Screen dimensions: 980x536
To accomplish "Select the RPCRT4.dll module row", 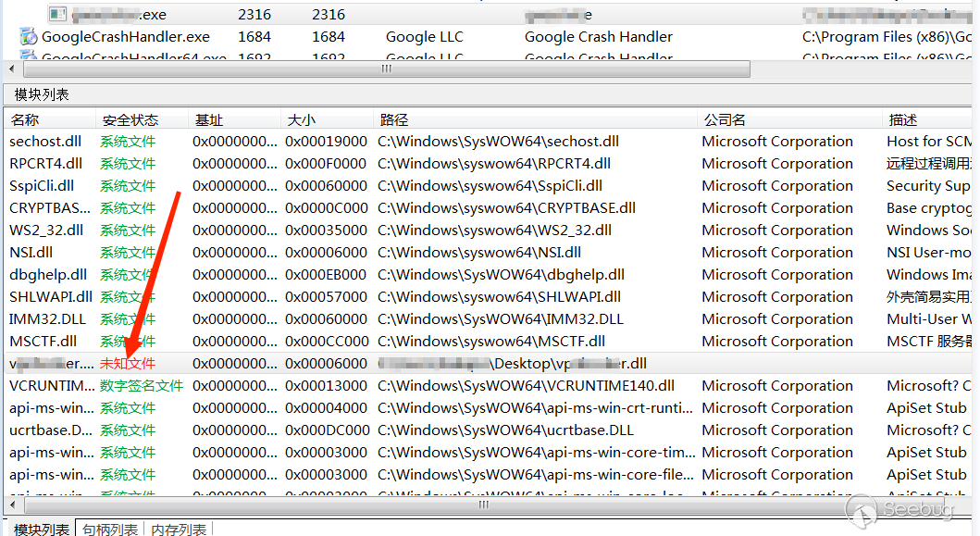I will click(x=488, y=164).
